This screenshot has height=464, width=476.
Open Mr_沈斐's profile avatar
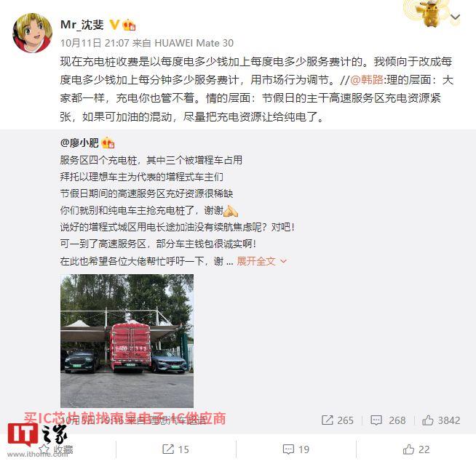tap(32, 33)
